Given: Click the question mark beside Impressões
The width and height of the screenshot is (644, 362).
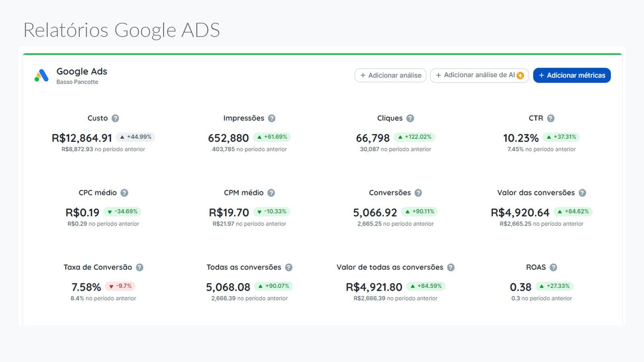Looking at the screenshot, I should pos(272,118).
